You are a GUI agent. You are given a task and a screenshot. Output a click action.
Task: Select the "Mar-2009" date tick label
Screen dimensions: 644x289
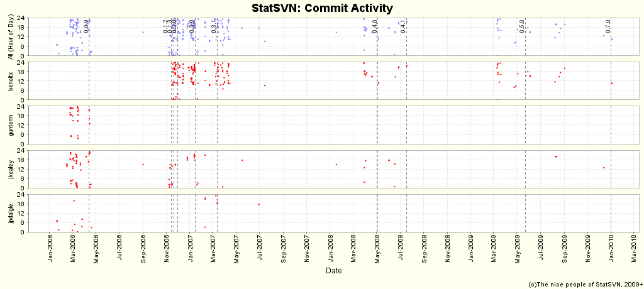(x=494, y=249)
